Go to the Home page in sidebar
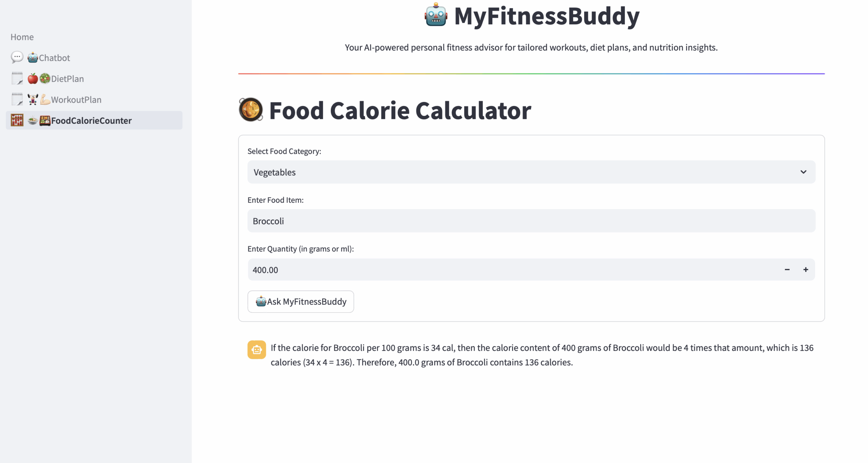Viewport: 868px width, 463px height. 22,37
